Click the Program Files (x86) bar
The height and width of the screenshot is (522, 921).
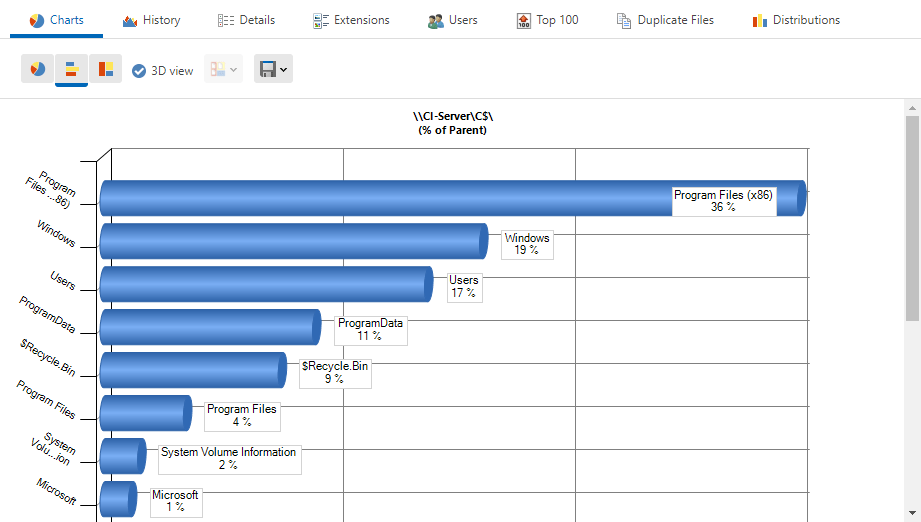coord(400,198)
